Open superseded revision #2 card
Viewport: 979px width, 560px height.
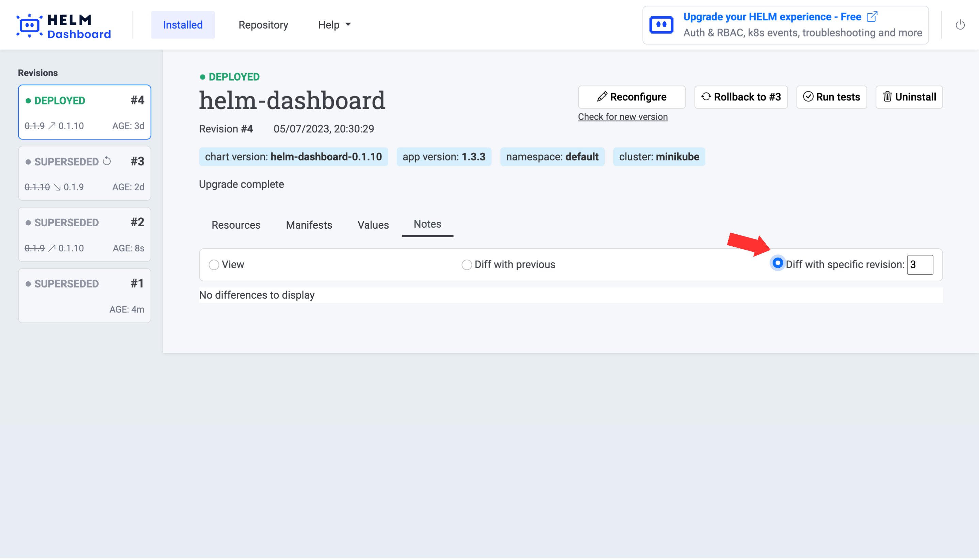(x=84, y=235)
